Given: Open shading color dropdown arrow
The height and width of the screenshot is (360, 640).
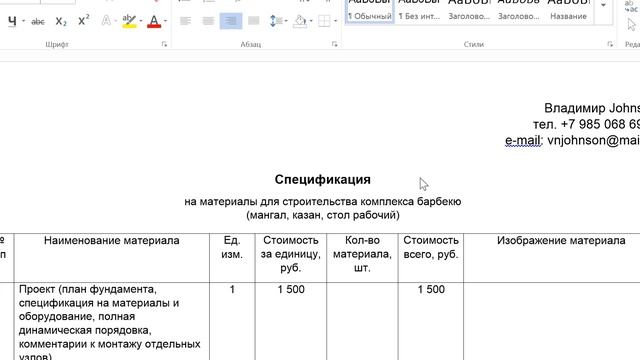Looking at the screenshot, I should tap(311, 21).
